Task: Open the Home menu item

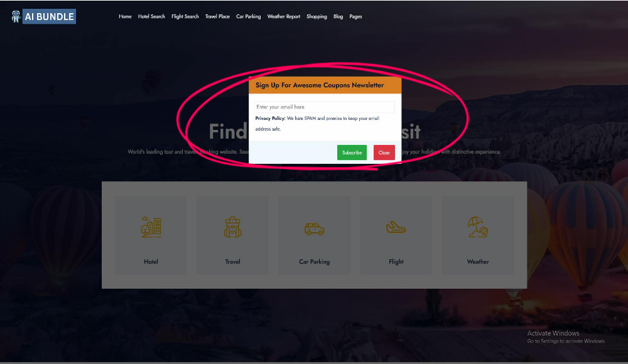Action: coord(125,16)
